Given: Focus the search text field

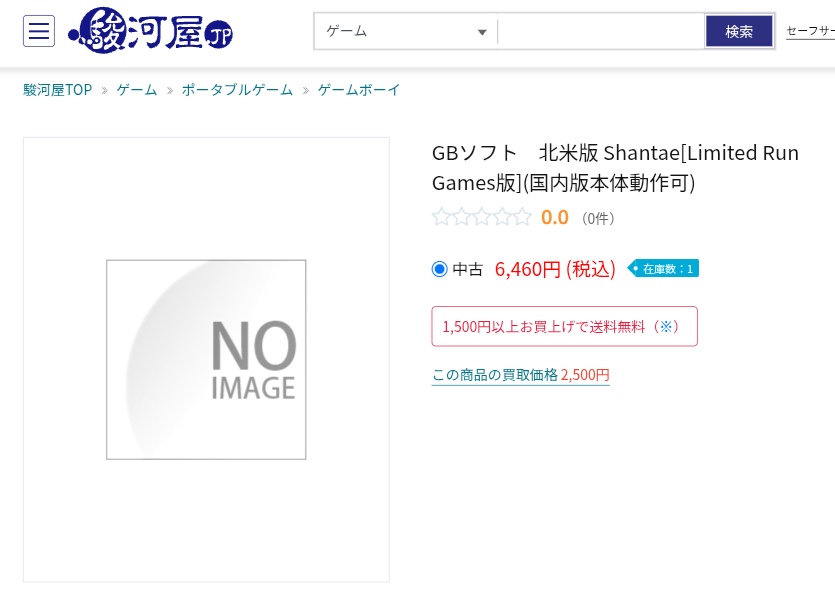Looking at the screenshot, I should click(601, 31).
